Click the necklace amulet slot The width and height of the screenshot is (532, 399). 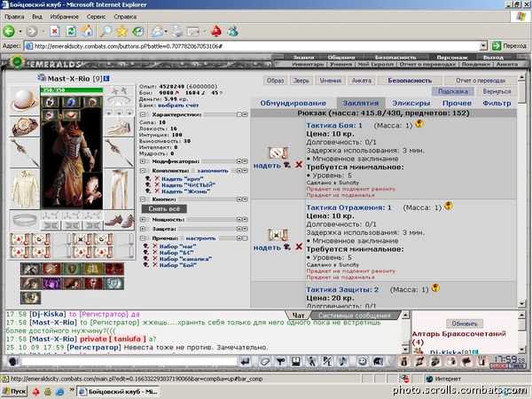(x=119, y=101)
